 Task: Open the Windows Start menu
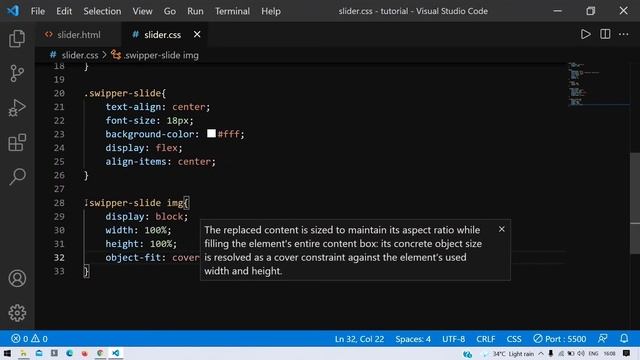pos(7,353)
